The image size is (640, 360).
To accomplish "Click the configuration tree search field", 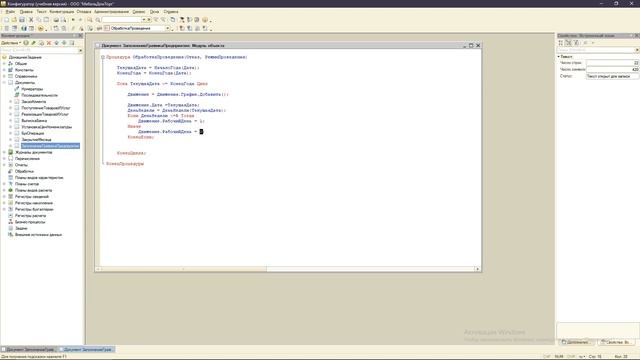I will [x=39, y=50].
